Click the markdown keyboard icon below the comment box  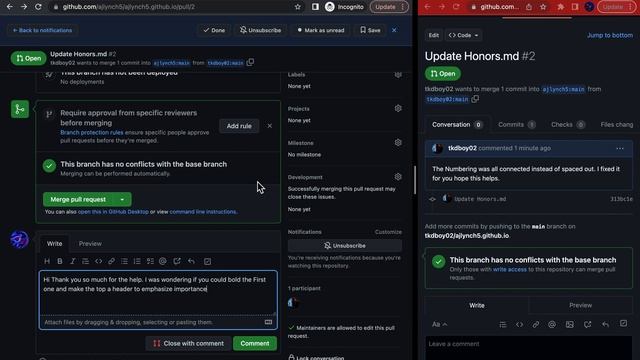[268, 322]
